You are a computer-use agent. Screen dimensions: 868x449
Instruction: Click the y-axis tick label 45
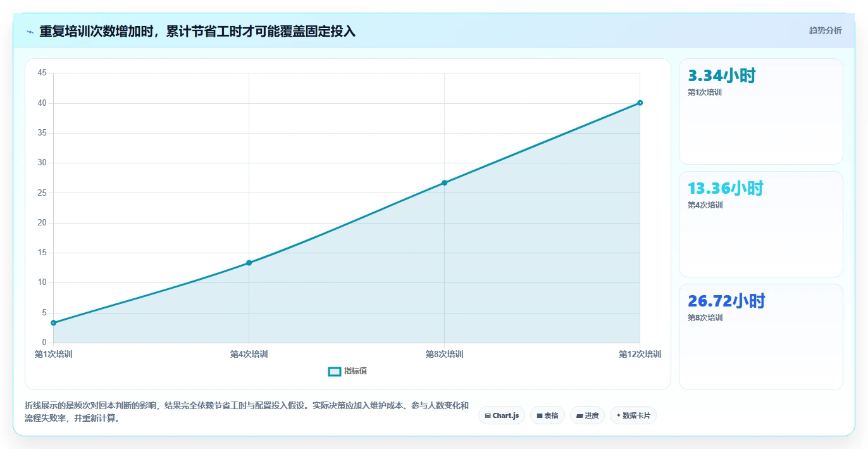coord(42,73)
